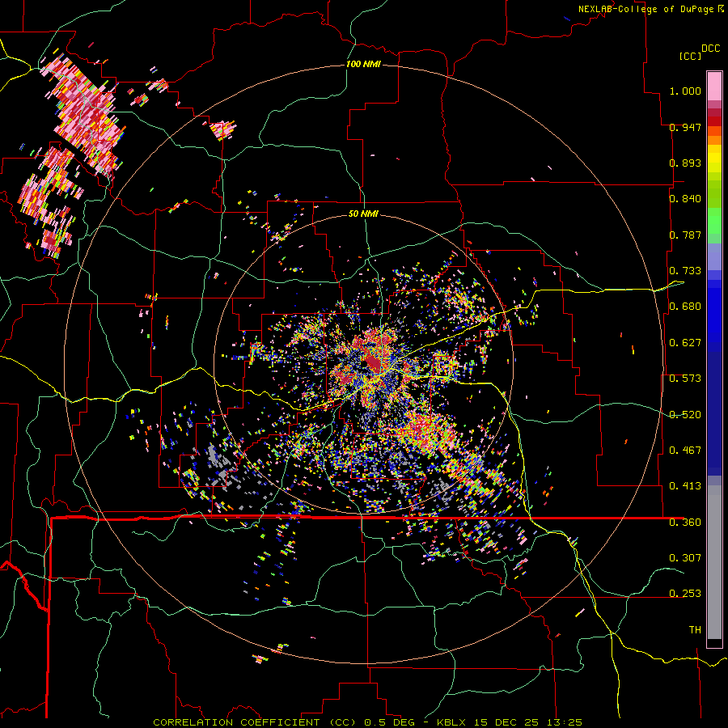Click the DCC label above the color scale
728x728 pixels.
(x=710, y=49)
